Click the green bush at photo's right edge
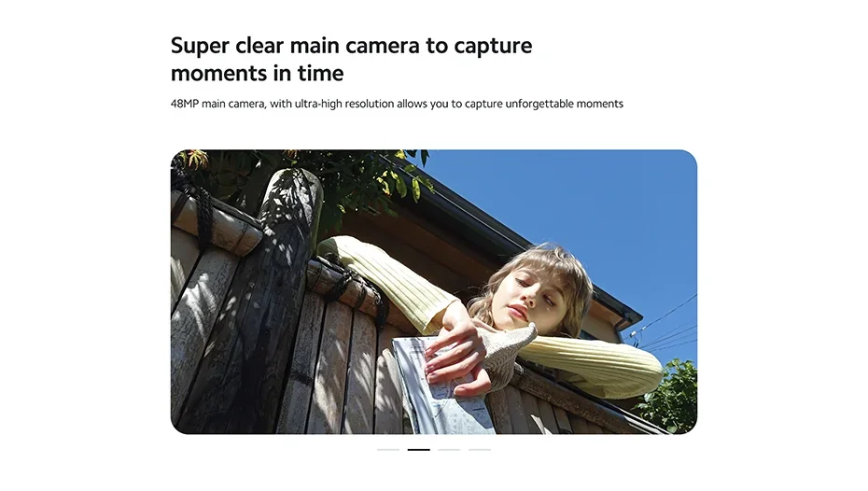 [670, 396]
